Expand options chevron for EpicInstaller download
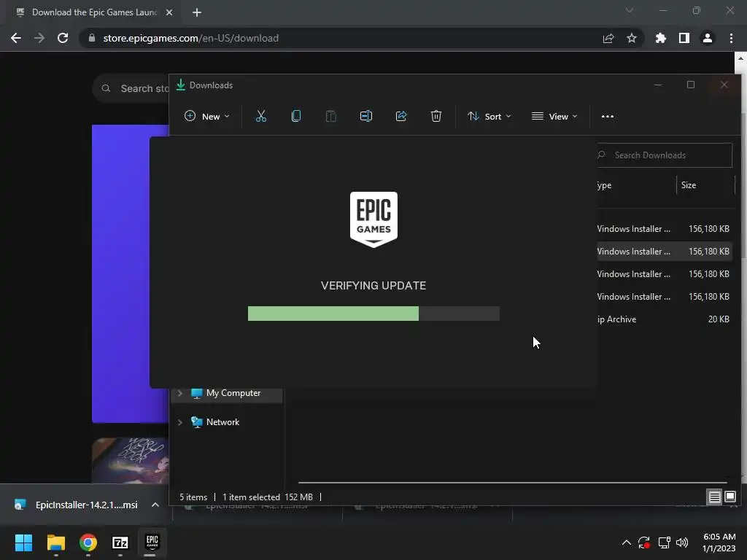Screen dimensions: 747x560 click(x=155, y=505)
